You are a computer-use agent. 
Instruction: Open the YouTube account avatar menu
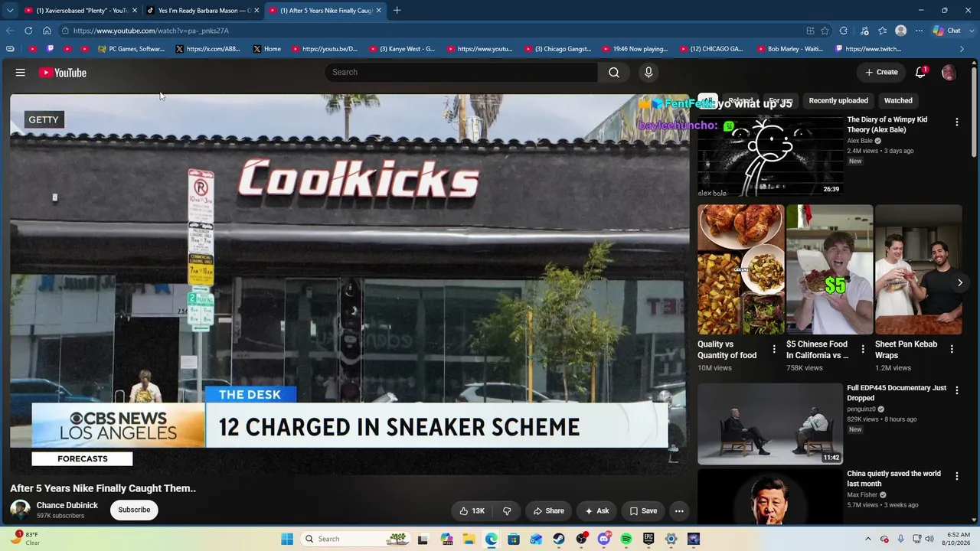949,73
